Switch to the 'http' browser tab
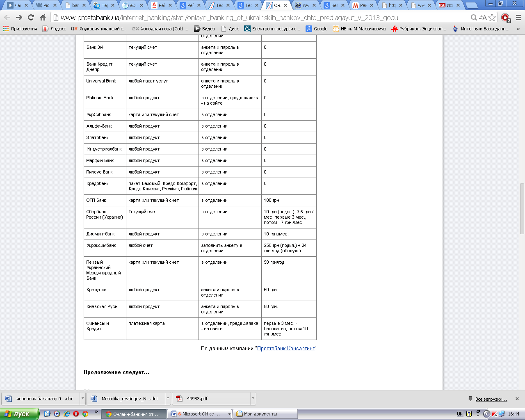Screen dimensions: 525x420 (391, 5)
